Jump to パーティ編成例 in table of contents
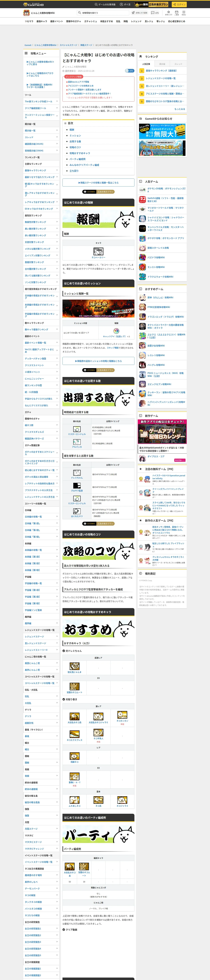This screenshot has height=980, width=210. [x=77, y=159]
